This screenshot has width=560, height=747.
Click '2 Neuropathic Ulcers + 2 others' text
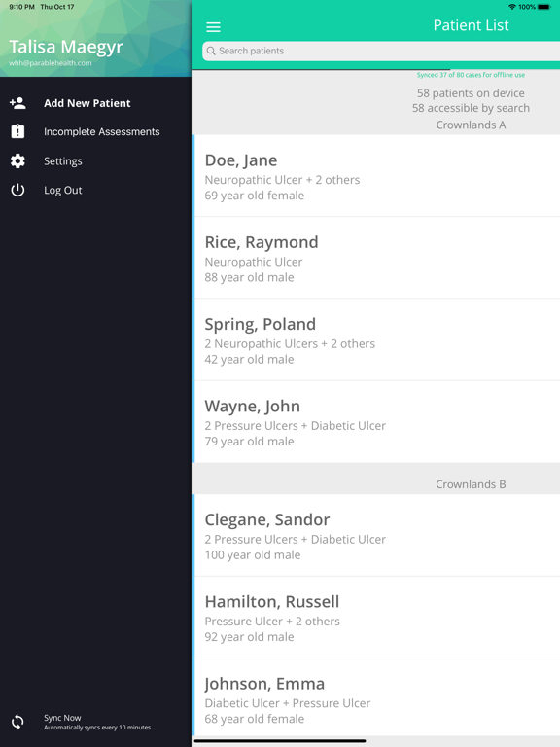(290, 344)
